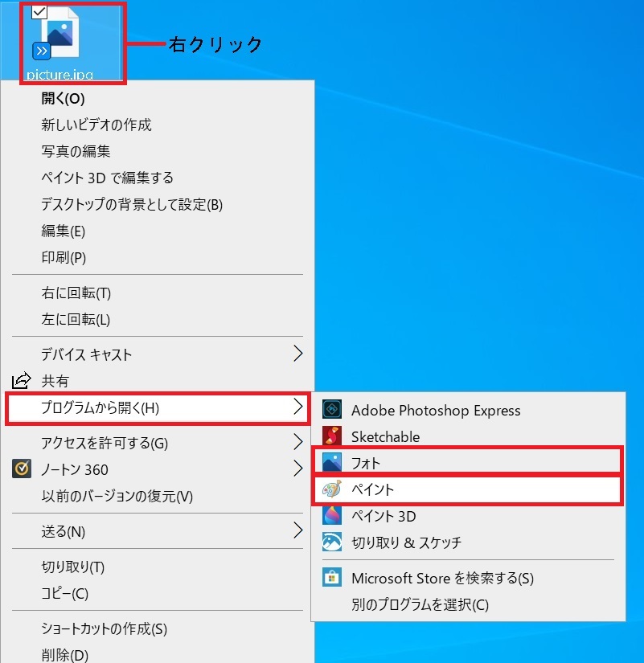Choose ペイント 3D で編集する
The width and height of the screenshot is (644, 663).
click(108, 178)
